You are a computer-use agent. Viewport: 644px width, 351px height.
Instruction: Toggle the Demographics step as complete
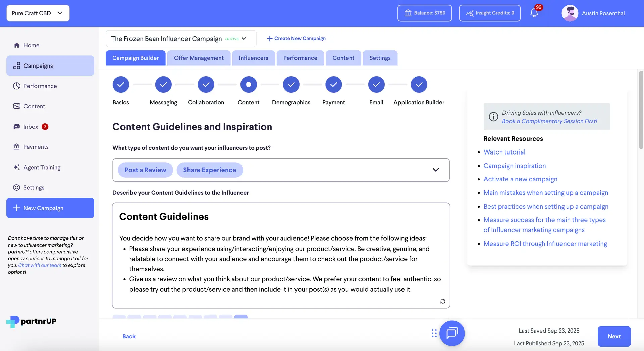coord(291,84)
